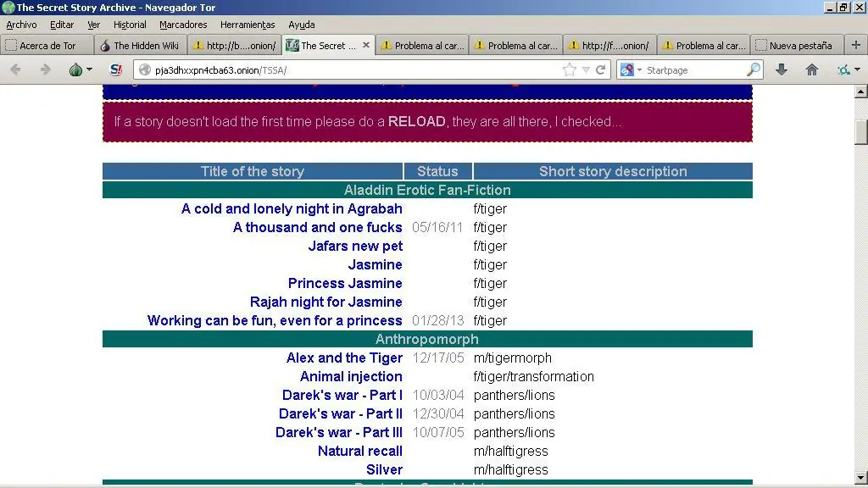
Task: Open the Historial menu
Action: coord(130,25)
